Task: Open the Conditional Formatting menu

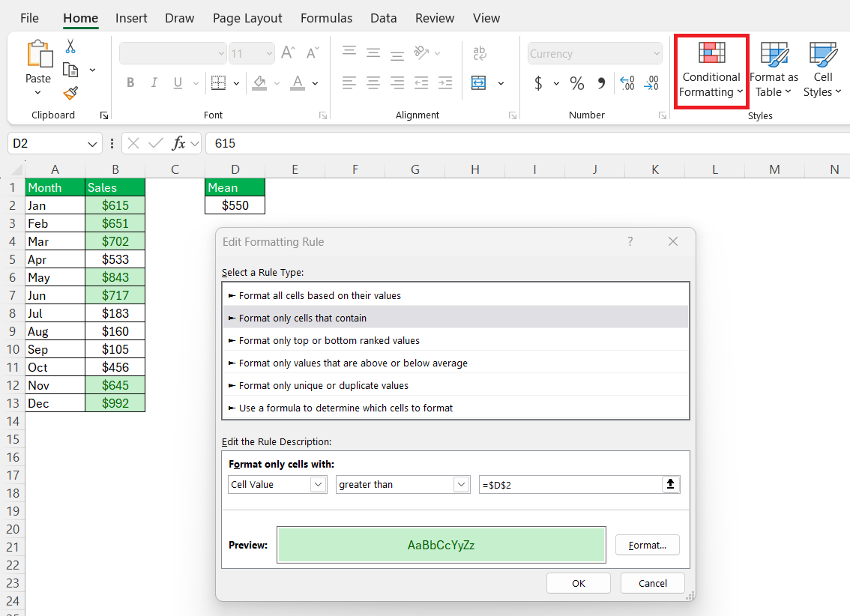Action: [x=711, y=70]
